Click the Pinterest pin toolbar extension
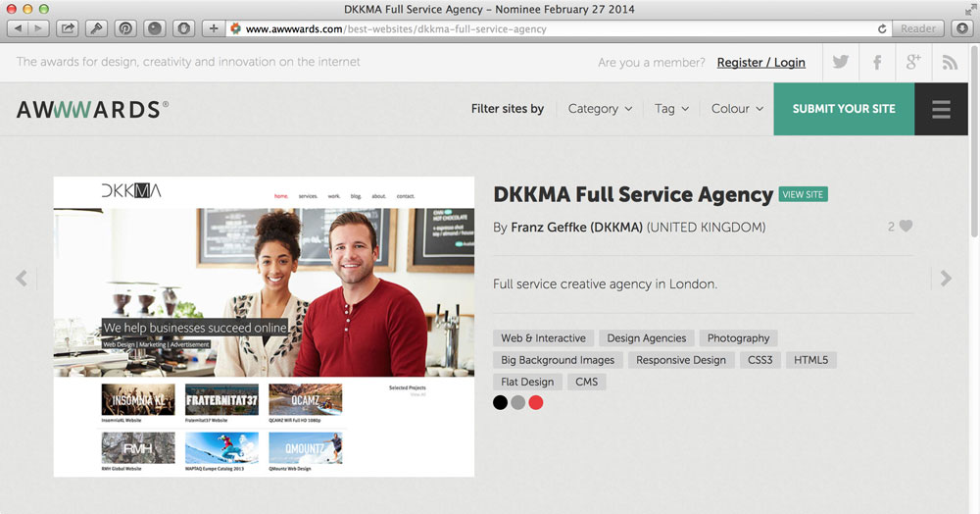The height and width of the screenshot is (514, 980). 125,28
